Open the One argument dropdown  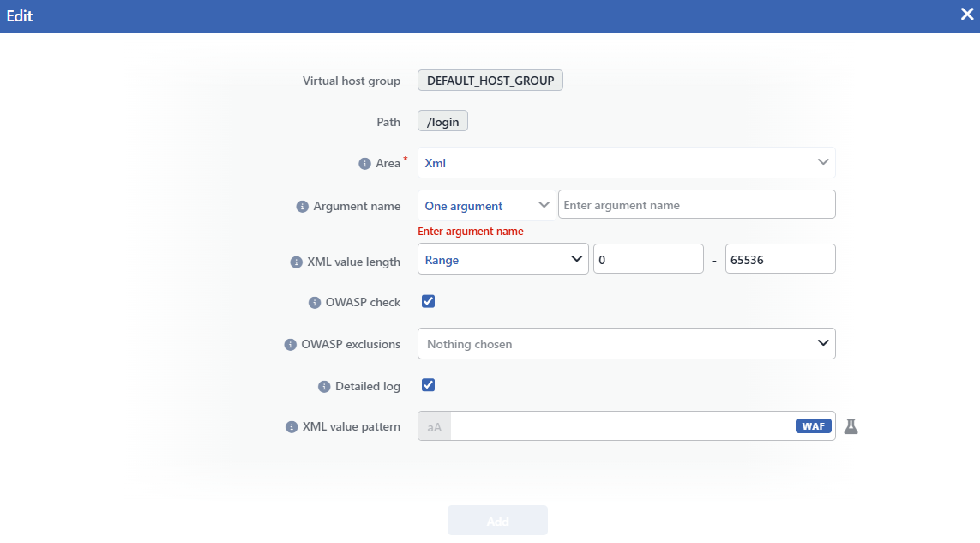[486, 205]
